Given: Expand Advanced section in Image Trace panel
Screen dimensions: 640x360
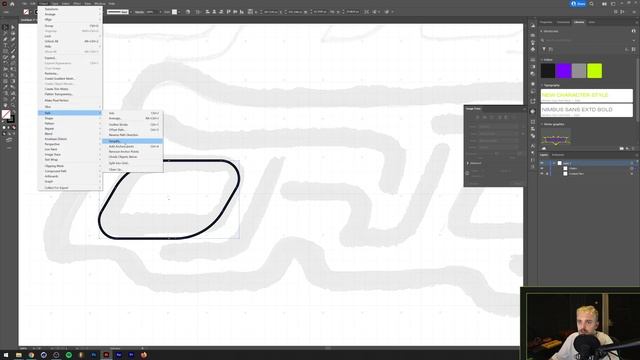Looking at the screenshot, I should tap(468, 163).
